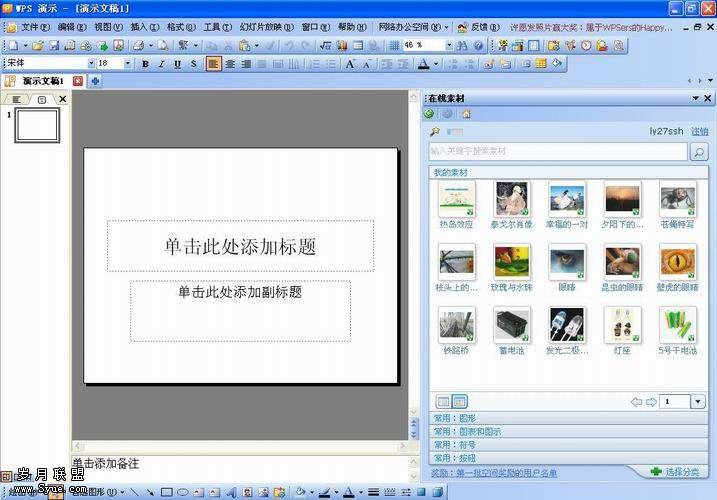Open page number dropdown in materials panel
717x500 pixels.
click(698, 402)
